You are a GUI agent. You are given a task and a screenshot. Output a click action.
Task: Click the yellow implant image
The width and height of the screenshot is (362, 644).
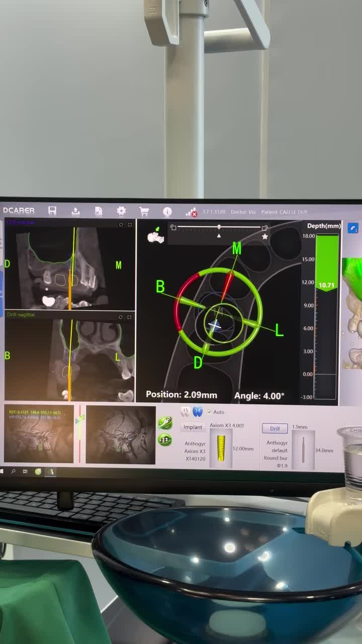point(221,449)
